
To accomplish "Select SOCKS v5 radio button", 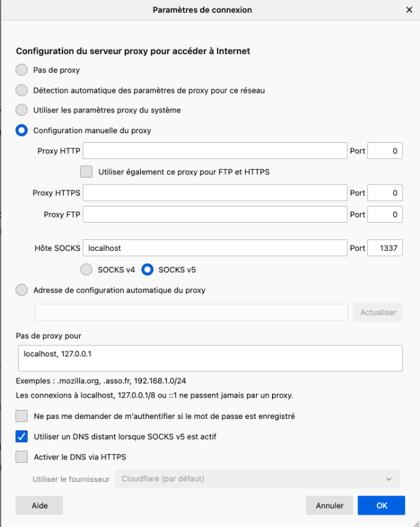I will coord(147,270).
